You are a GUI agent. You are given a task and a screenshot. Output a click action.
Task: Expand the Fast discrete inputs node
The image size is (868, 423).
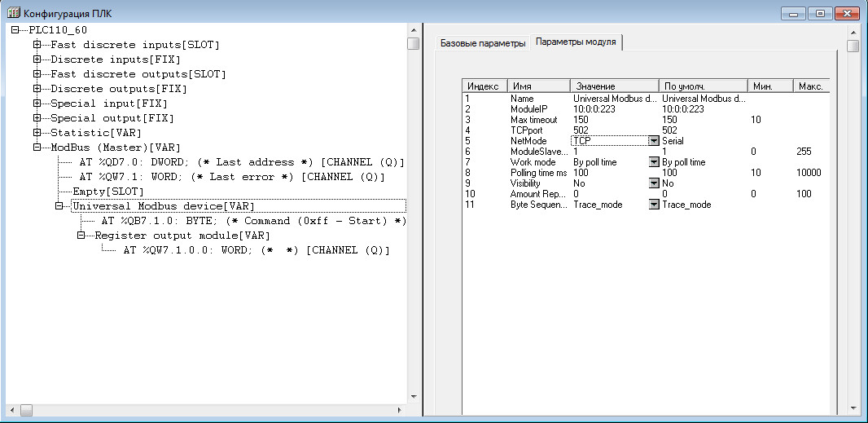(x=37, y=45)
